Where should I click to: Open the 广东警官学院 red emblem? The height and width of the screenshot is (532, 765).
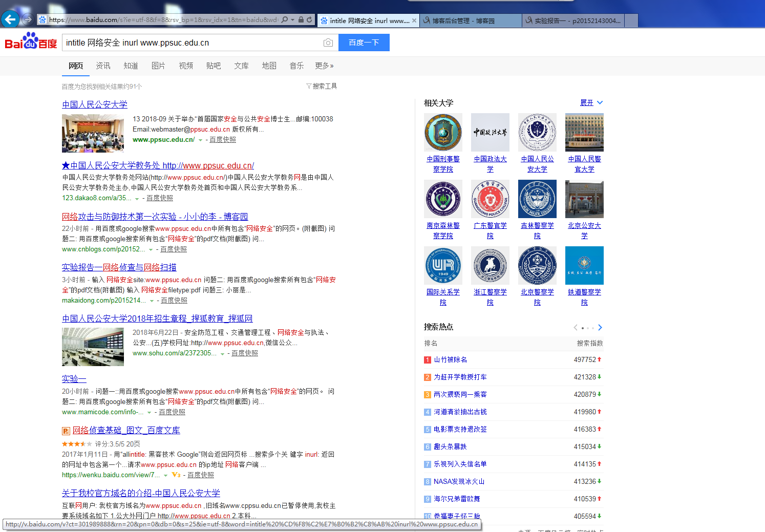point(490,199)
